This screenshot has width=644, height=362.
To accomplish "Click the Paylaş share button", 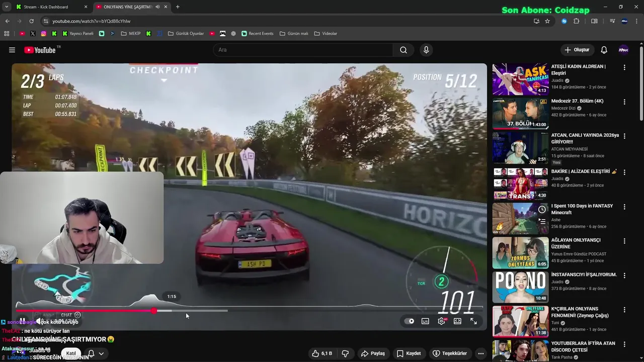I will (373, 353).
